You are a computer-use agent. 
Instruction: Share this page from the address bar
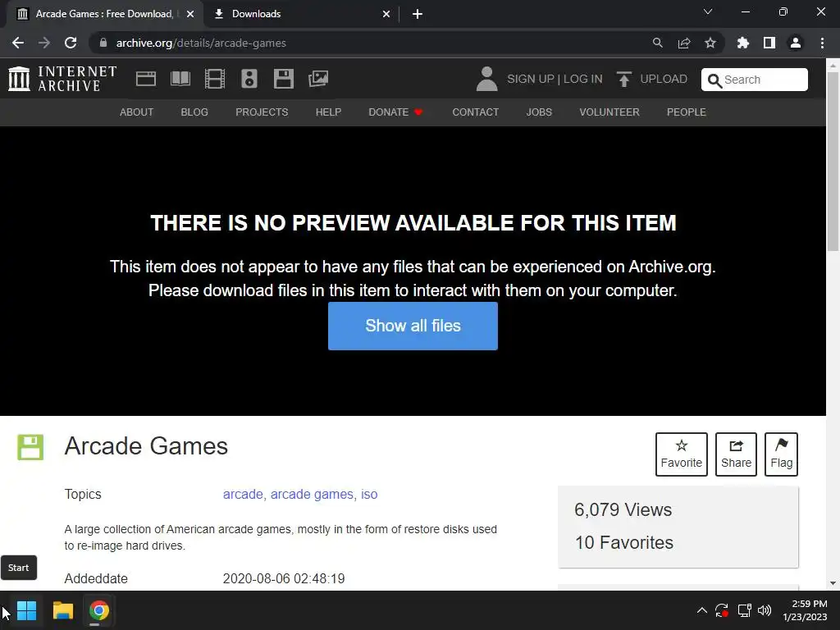click(684, 43)
